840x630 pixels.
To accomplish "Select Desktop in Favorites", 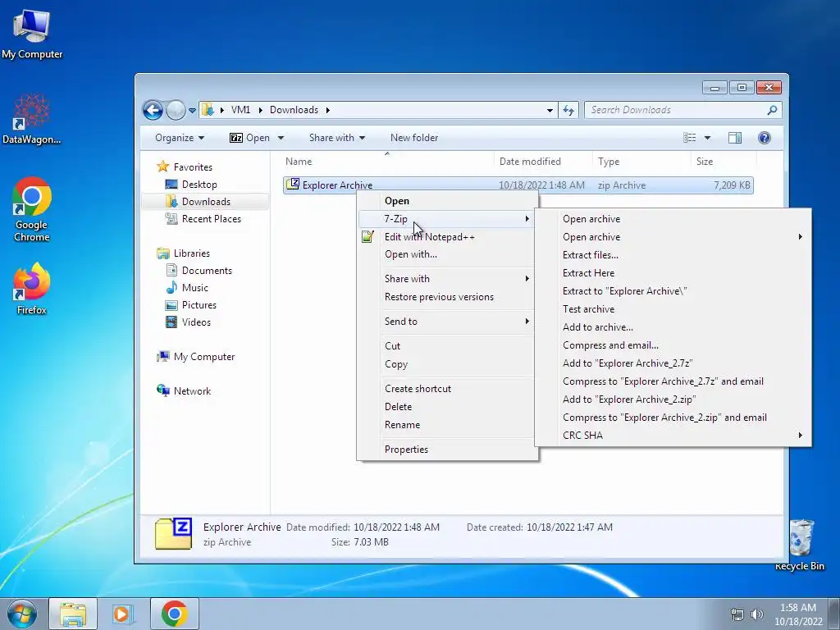I will click(199, 185).
